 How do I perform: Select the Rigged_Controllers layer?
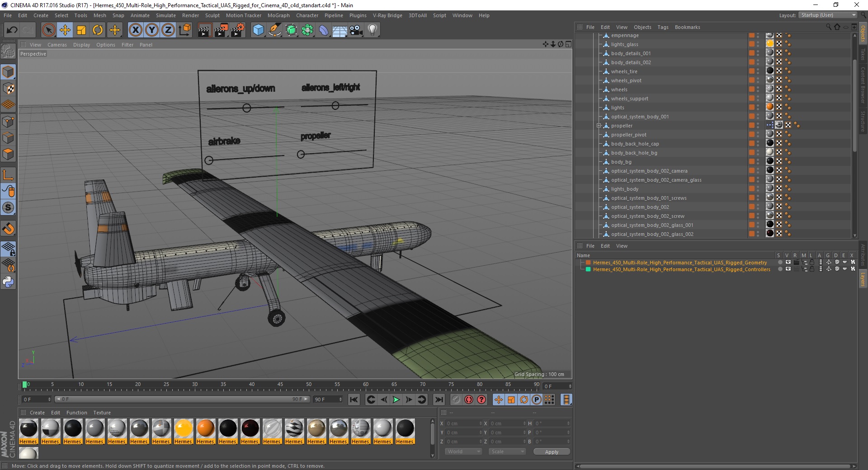[x=681, y=269]
